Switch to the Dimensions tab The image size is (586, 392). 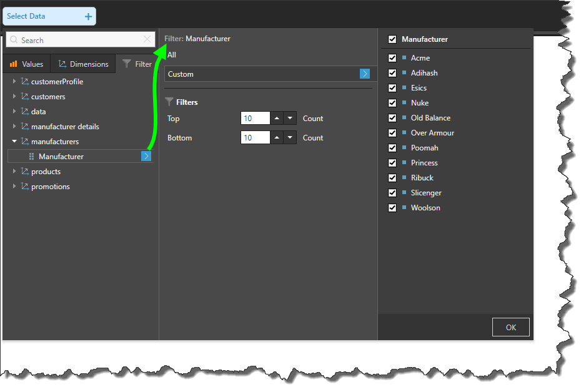click(x=83, y=64)
